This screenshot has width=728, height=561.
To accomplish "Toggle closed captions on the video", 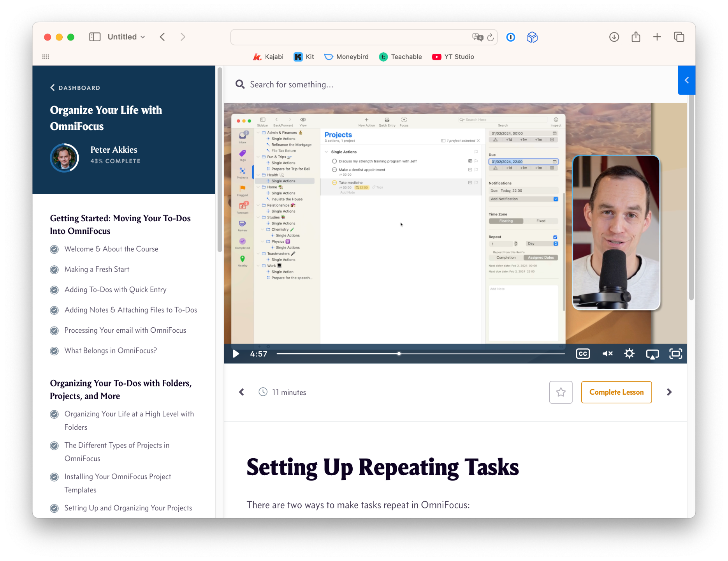I will coord(583,354).
